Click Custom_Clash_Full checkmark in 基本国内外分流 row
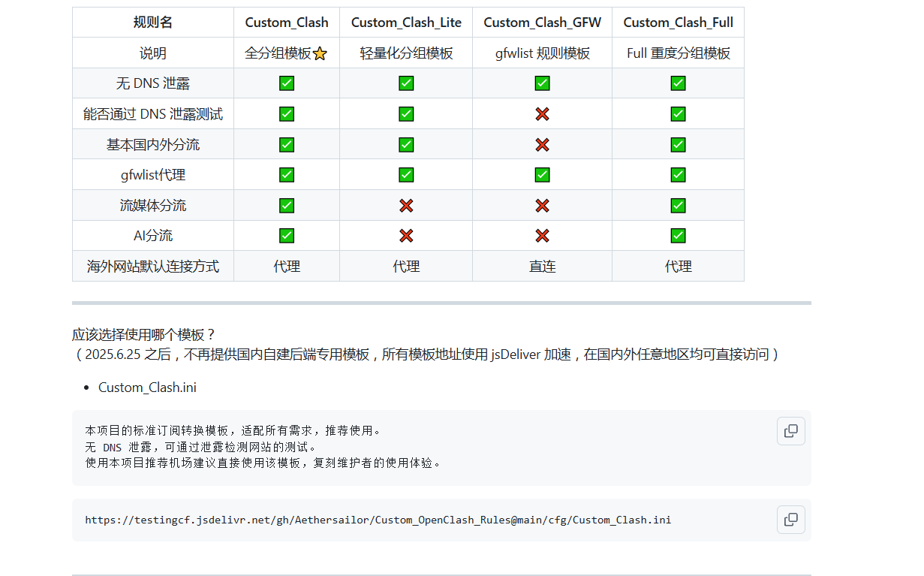924x576 pixels. tap(678, 144)
